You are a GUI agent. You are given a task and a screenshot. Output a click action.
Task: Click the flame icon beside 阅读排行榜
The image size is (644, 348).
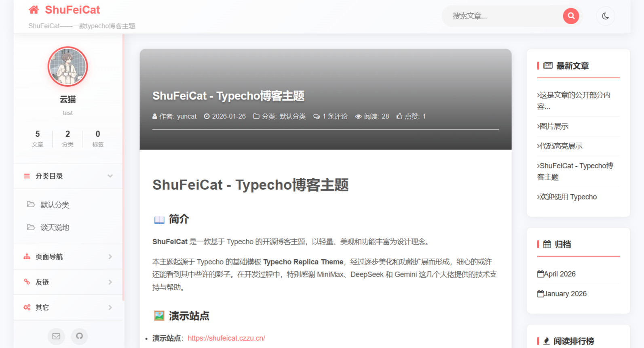click(547, 341)
